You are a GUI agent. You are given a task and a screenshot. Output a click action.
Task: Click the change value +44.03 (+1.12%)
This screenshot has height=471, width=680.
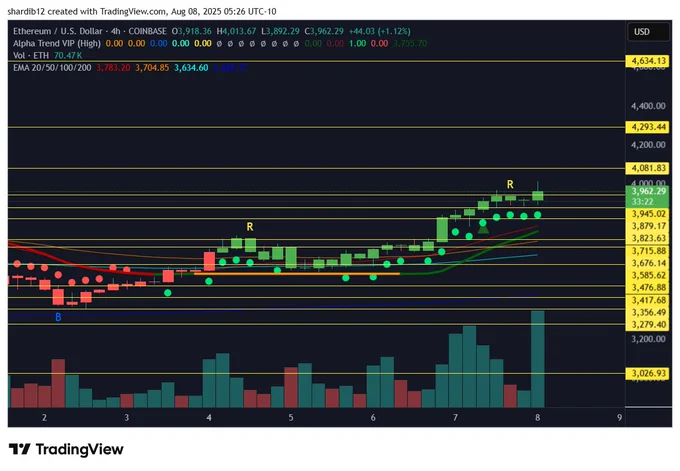click(x=379, y=31)
